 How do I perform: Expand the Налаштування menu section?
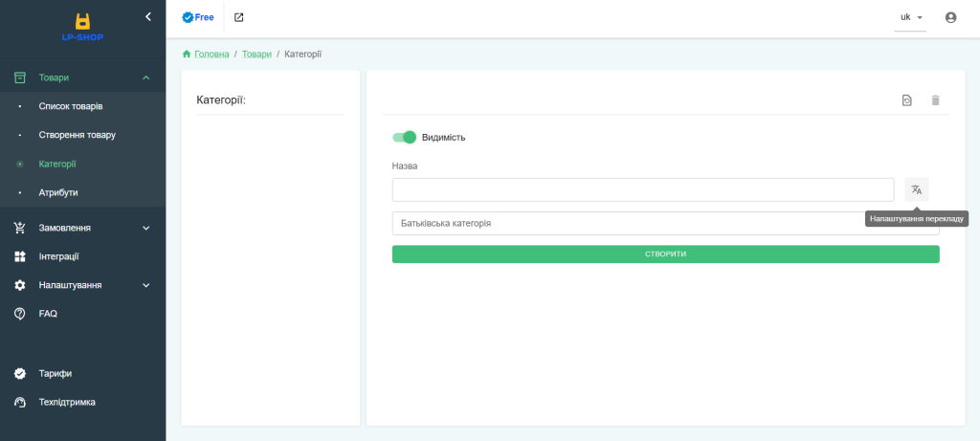point(146,285)
